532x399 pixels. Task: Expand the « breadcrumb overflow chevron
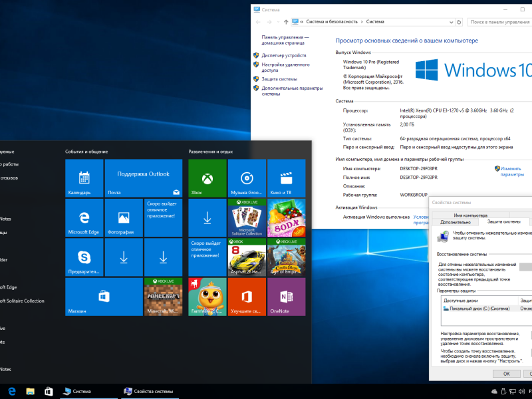[x=302, y=22]
